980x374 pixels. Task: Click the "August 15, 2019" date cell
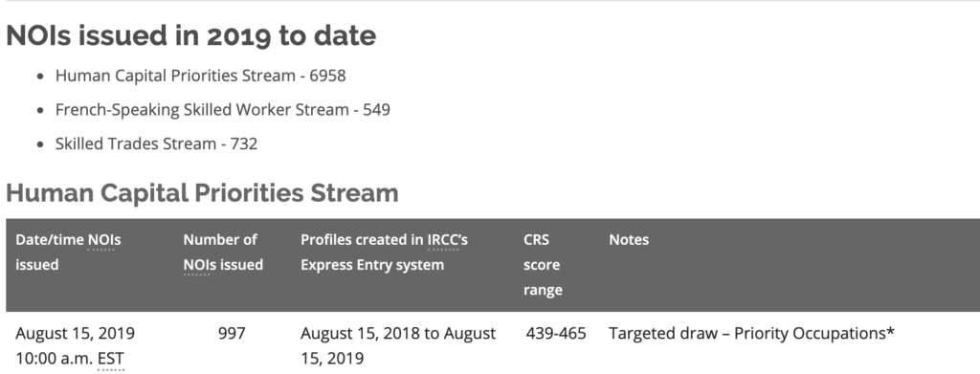[75, 334]
